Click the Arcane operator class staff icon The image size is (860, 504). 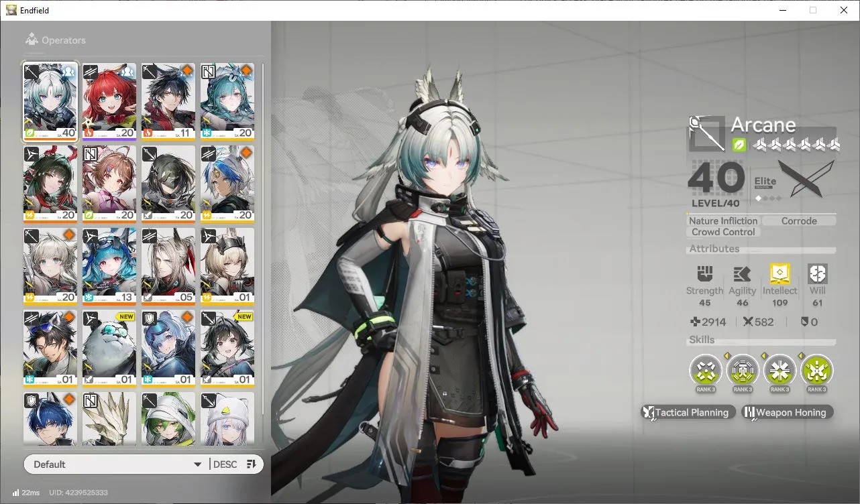(707, 134)
